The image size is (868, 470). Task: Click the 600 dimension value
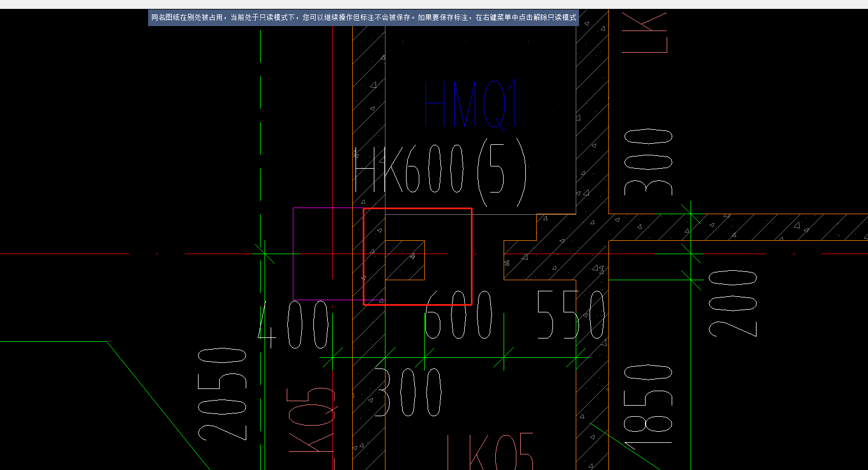(x=458, y=315)
